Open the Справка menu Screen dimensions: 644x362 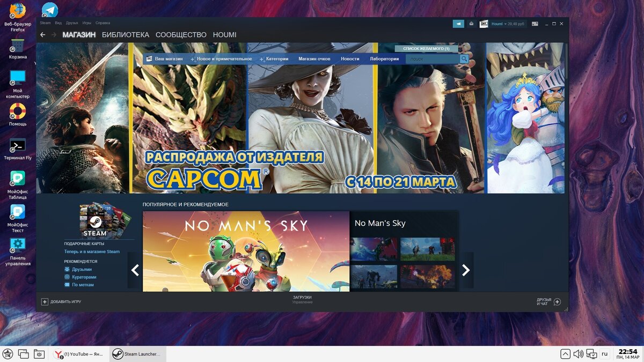(x=103, y=23)
